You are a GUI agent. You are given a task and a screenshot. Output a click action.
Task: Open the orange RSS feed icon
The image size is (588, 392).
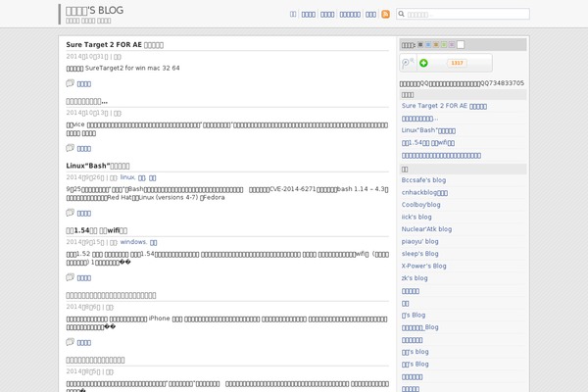pos(385,15)
